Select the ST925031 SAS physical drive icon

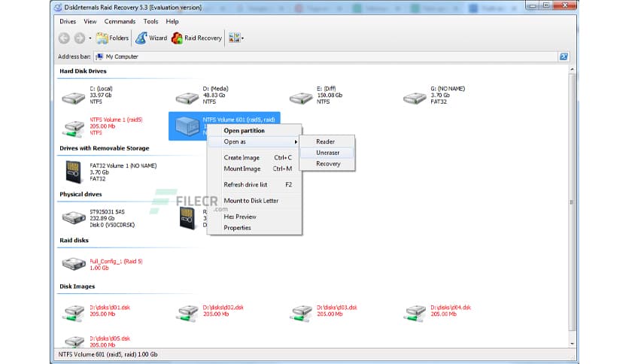(74, 217)
